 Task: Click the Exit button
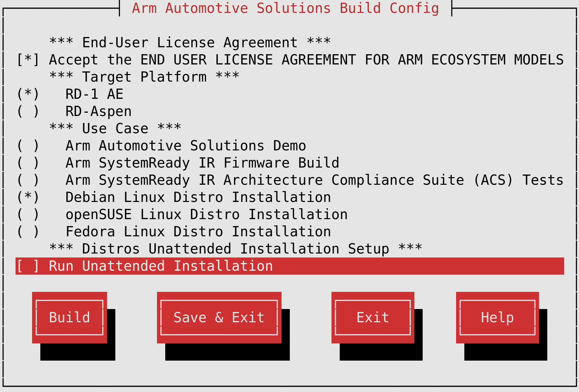pyautogui.click(x=373, y=318)
